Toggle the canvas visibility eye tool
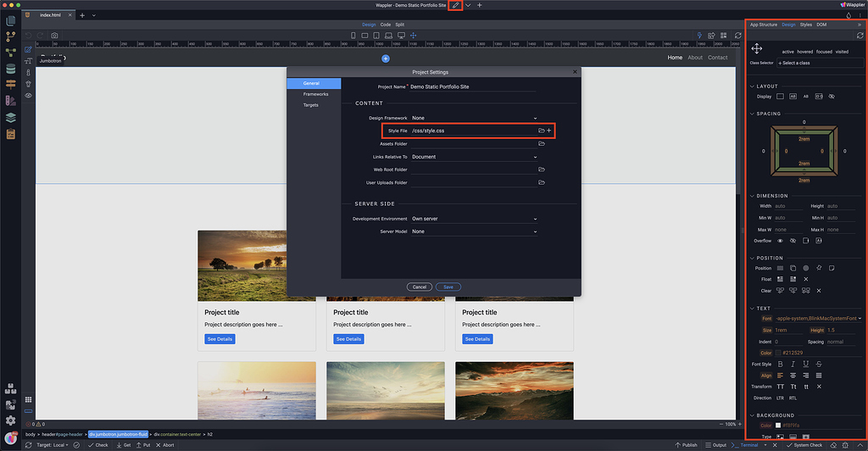This screenshot has height=451, width=868. [28, 95]
